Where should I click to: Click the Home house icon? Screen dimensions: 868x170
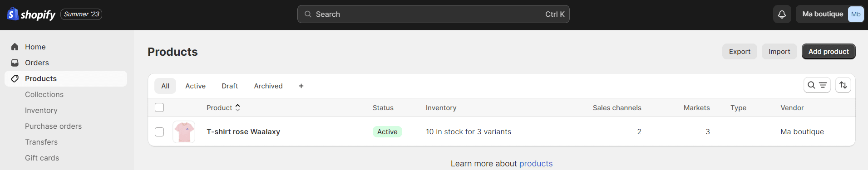[15, 47]
